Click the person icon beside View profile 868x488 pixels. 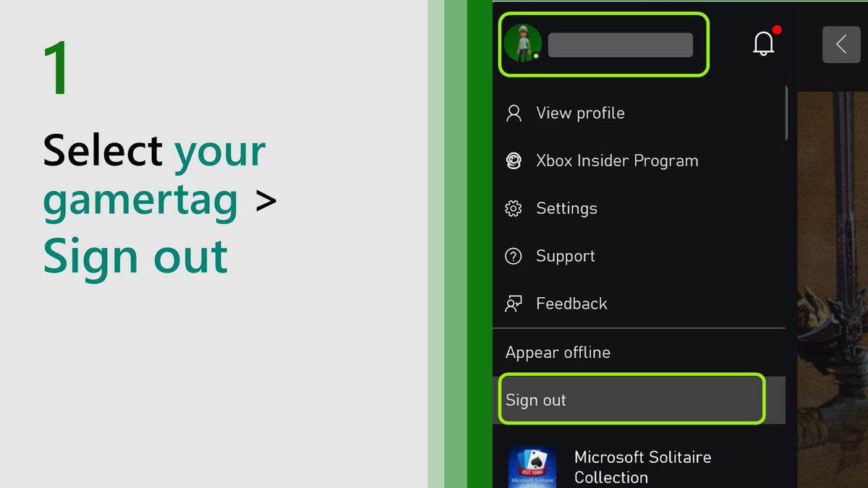click(514, 113)
